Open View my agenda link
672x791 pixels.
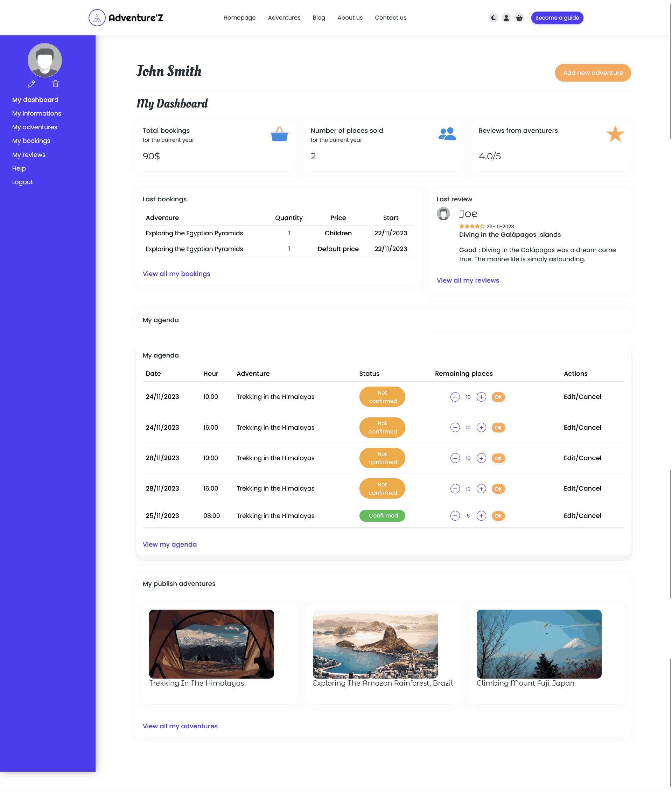point(169,544)
